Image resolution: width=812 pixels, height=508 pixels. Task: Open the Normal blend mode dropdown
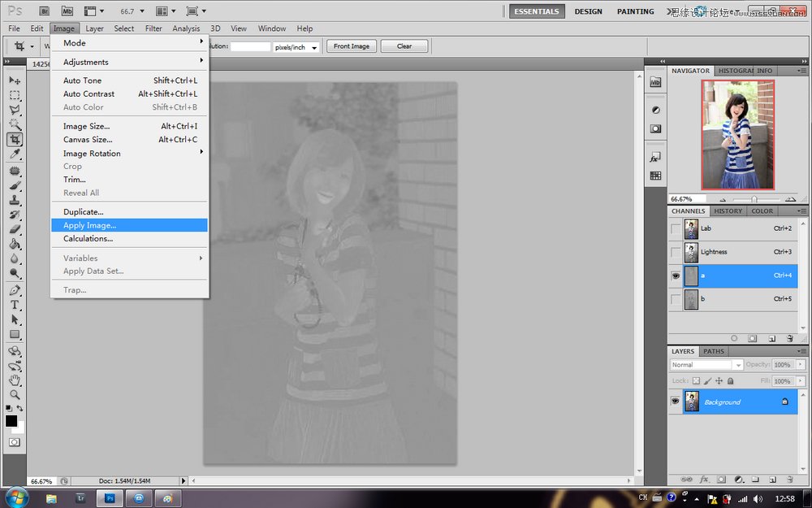[706, 365]
